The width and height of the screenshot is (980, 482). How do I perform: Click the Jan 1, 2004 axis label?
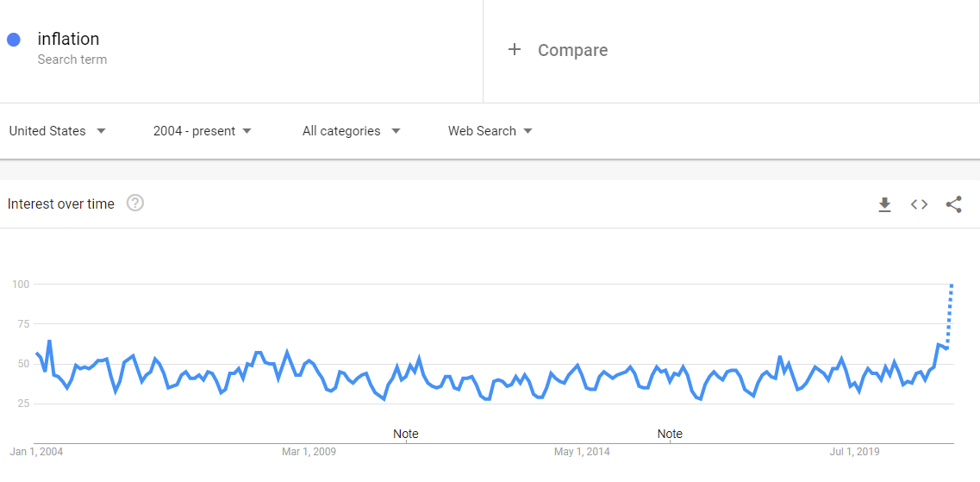36,452
